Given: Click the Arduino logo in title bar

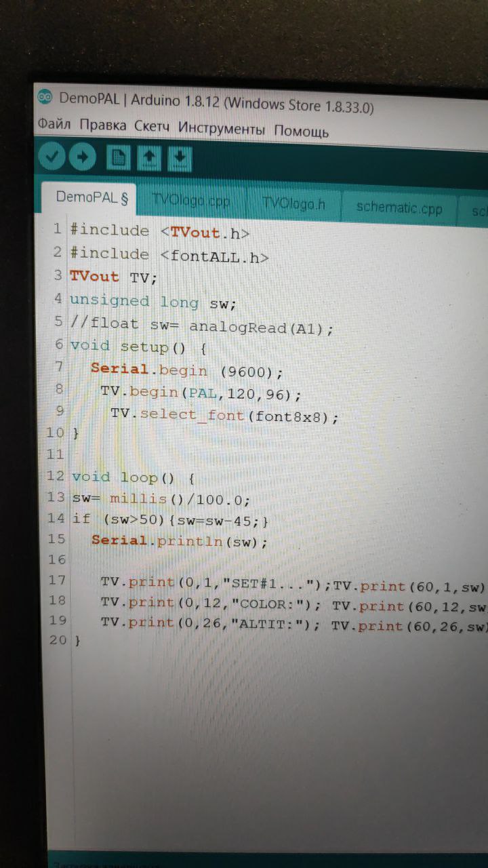Looking at the screenshot, I should (x=45, y=96).
